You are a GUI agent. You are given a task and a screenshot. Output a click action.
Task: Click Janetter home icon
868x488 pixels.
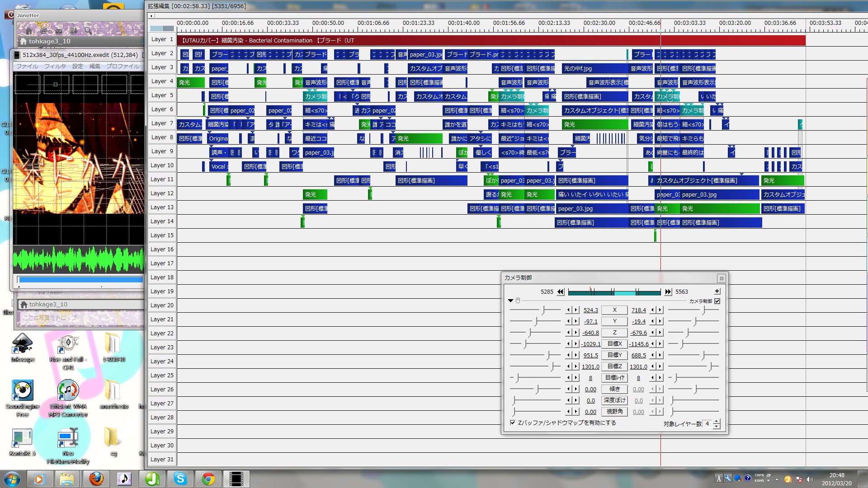29,31
